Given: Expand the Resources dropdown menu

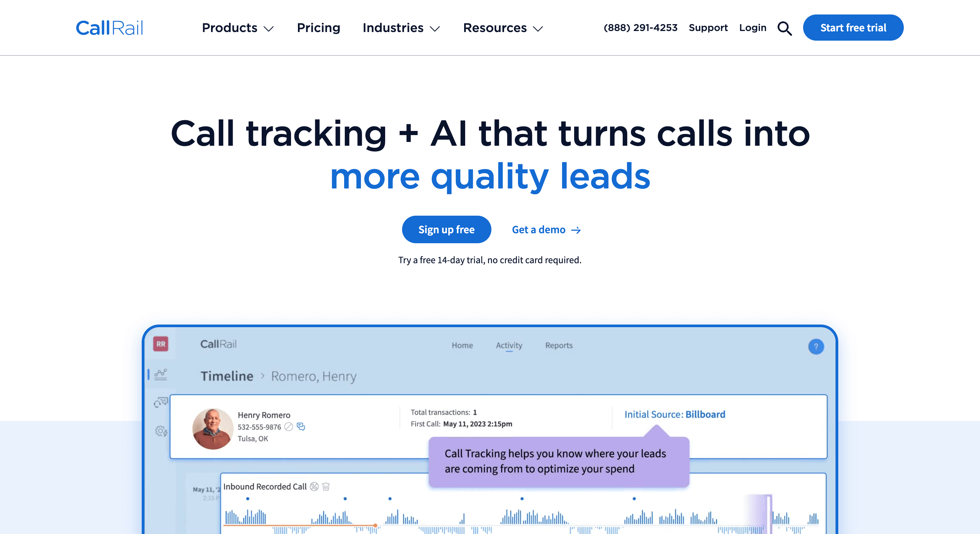Looking at the screenshot, I should [503, 28].
